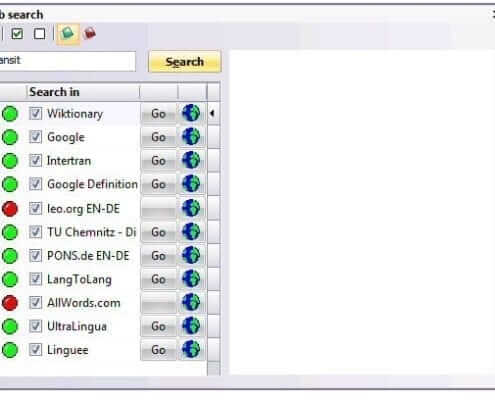Click into the search term input field

[x=67, y=61]
